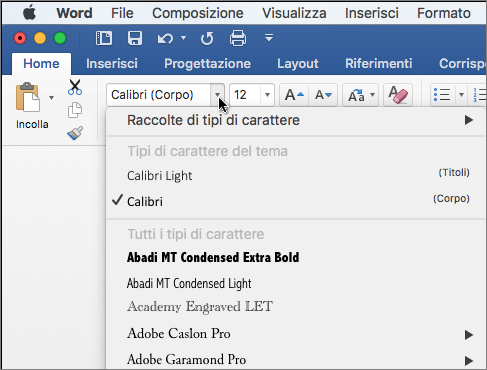The height and width of the screenshot is (370, 487).
Task: Customize the quick access toolbar
Action: [269, 38]
